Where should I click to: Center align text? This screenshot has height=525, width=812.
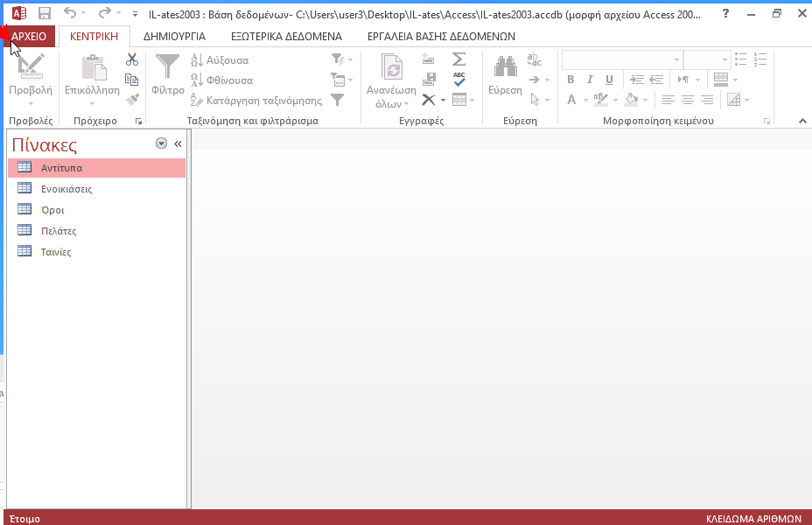pyautogui.click(x=687, y=100)
